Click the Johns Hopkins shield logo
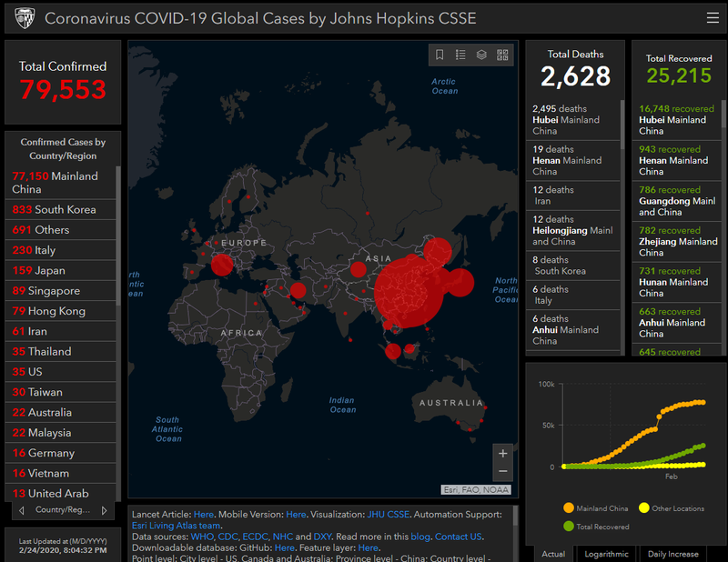Viewport: 728px width, 562px height. 25,18
